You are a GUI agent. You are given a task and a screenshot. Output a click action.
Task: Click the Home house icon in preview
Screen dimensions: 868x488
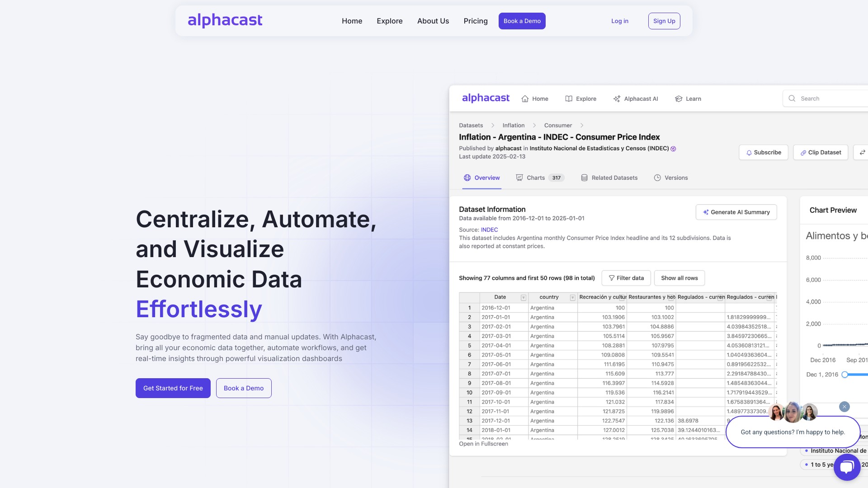click(525, 99)
